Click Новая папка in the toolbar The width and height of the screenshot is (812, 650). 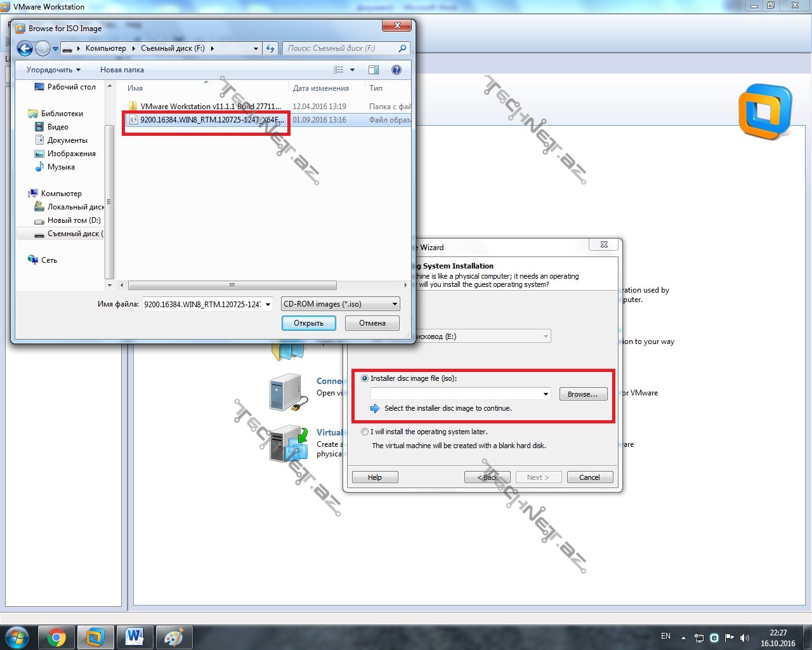pyautogui.click(x=122, y=70)
